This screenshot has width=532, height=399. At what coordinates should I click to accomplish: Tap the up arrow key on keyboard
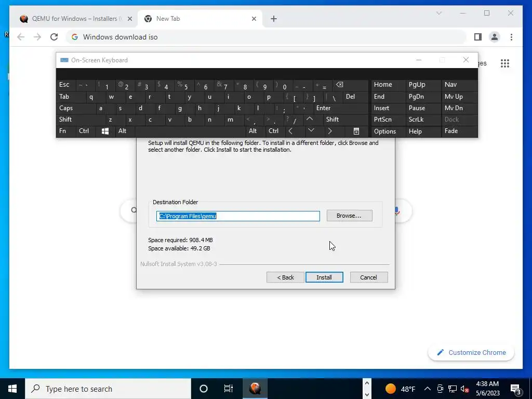pos(310,119)
